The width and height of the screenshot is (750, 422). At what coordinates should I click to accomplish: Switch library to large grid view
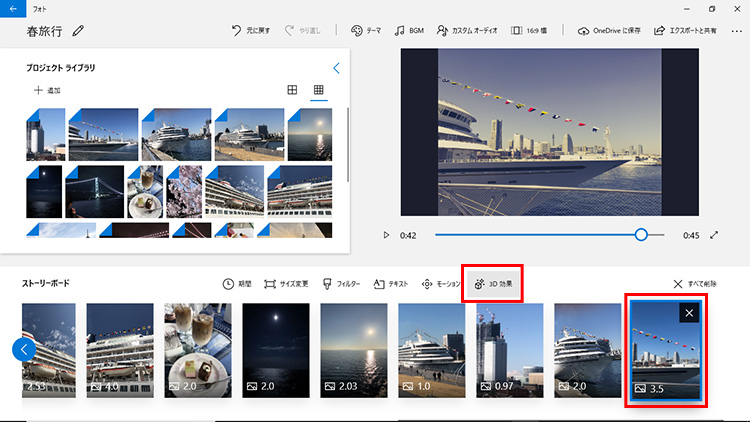point(292,91)
